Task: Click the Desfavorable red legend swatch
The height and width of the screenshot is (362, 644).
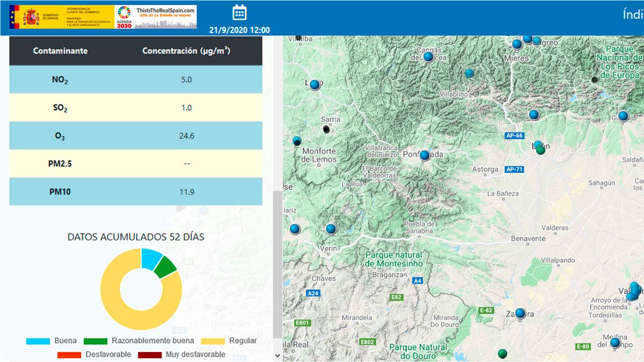Action: (69, 355)
